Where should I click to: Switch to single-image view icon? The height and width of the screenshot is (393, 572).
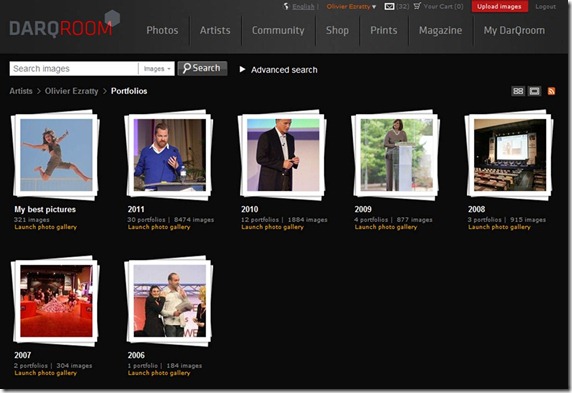[x=534, y=91]
